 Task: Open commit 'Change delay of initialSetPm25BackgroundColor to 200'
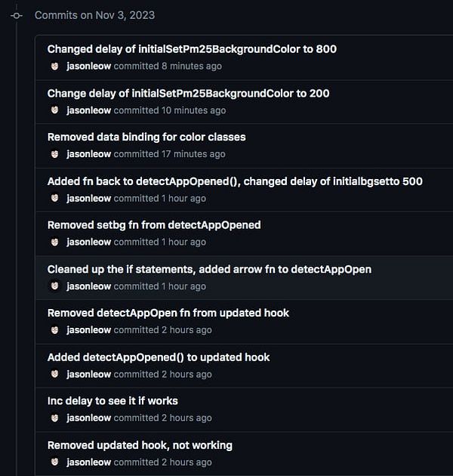(x=188, y=94)
